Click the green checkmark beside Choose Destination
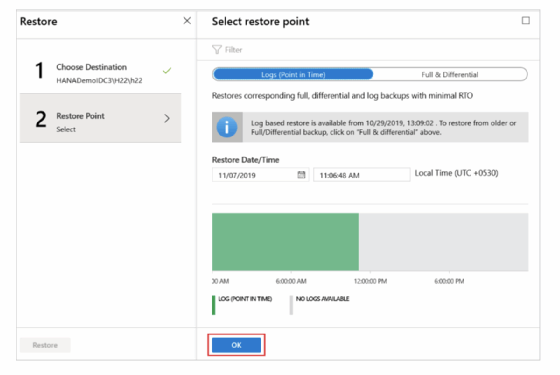The image size is (560, 375). [x=167, y=70]
